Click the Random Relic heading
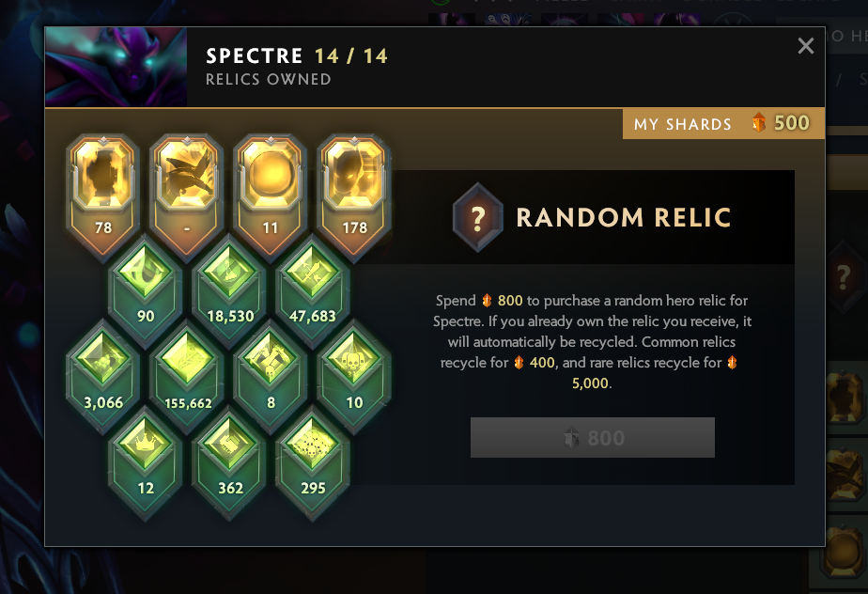The width and height of the screenshot is (868, 594). pos(624,217)
